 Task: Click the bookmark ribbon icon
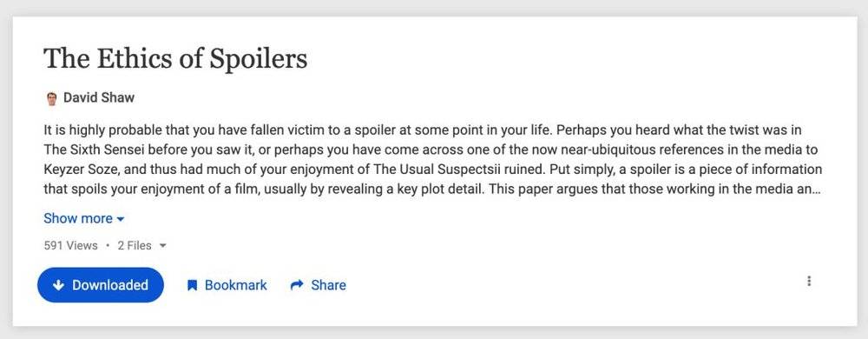pos(192,285)
